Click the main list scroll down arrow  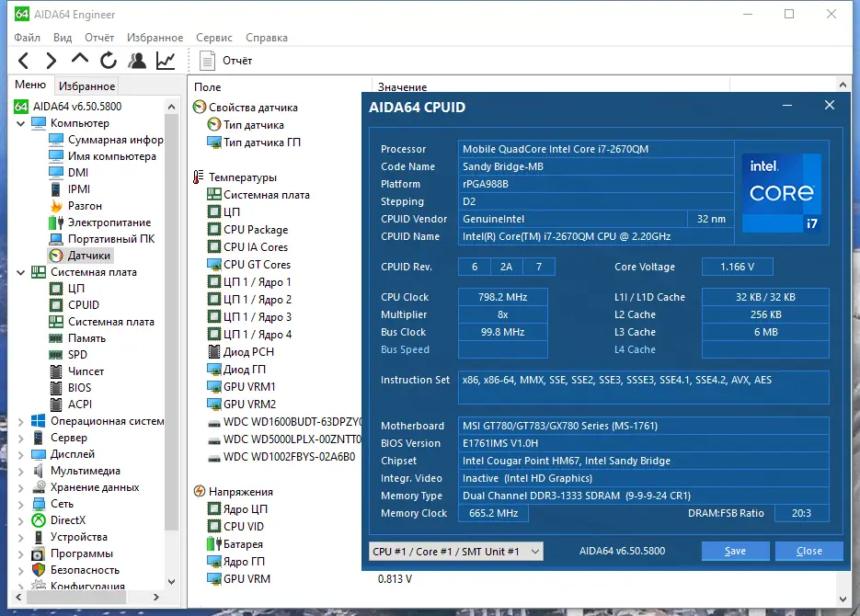pos(843,599)
